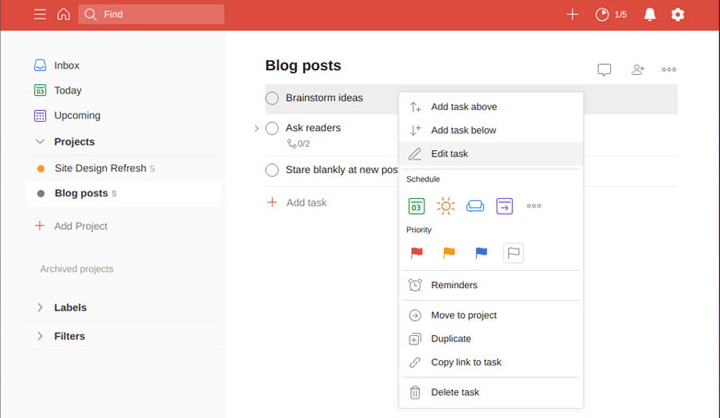The height and width of the screenshot is (418, 720).
Task: Set priority 4 outlined flag
Action: [x=513, y=253]
